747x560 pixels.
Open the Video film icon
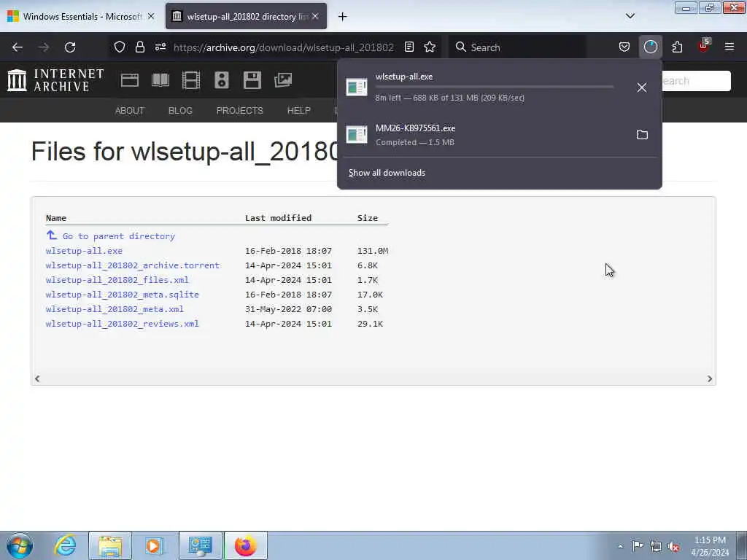click(x=191, y=80)
